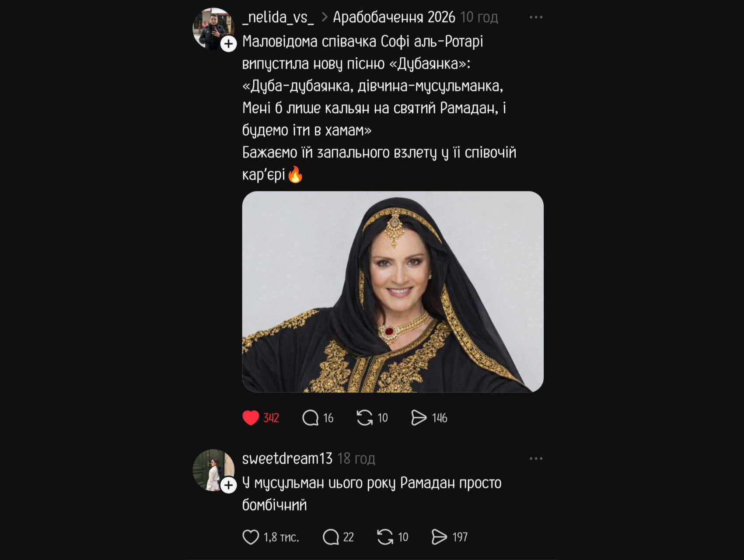Follow sweetdream13 using the plus badge
This screenshot has height=560, width=744.
point(228,485)
